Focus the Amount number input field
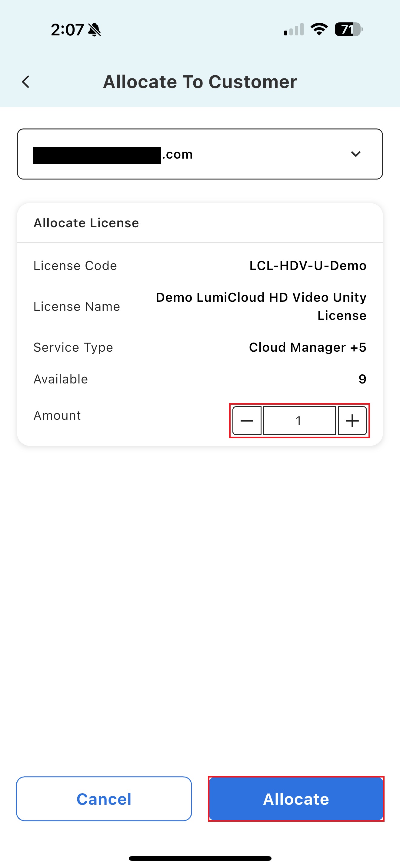Screen dimensions: 400x868 coord(299,420)
